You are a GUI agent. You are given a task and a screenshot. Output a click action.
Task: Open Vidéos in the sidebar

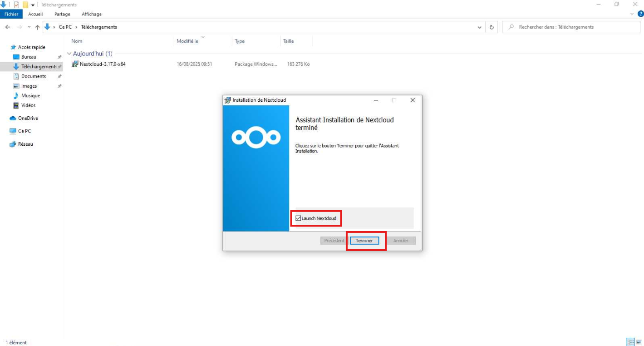(28, 105)
